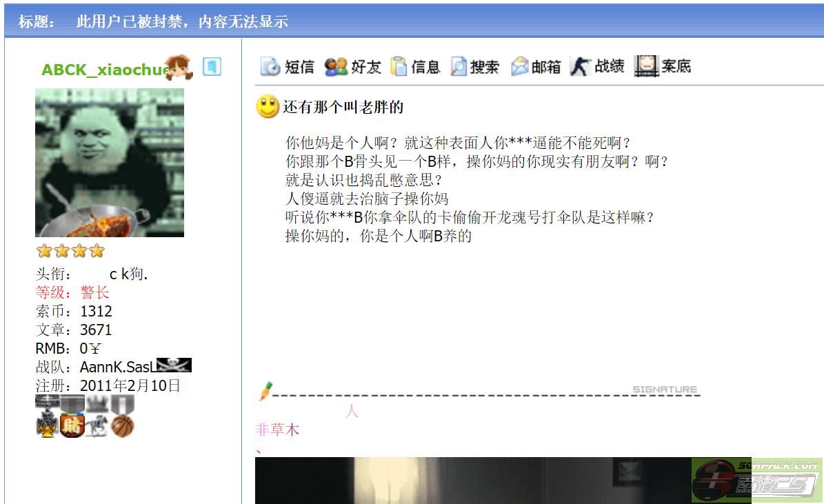Image resolution: width=824 pixels, height=504 pixels.
Task: Open the 战绩 battle record icon
Action: tap(581, 67)
